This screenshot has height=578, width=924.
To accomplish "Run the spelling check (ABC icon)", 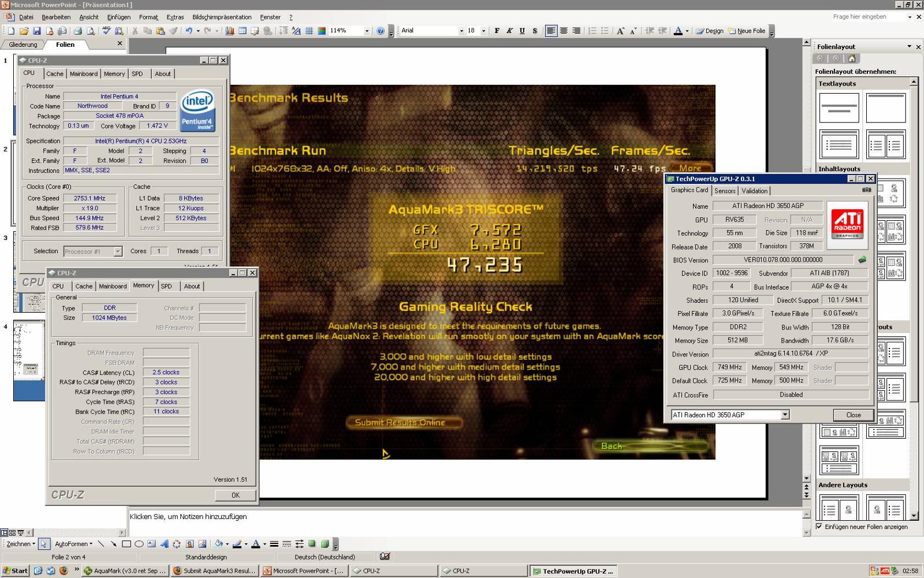I will pos(106,31).
